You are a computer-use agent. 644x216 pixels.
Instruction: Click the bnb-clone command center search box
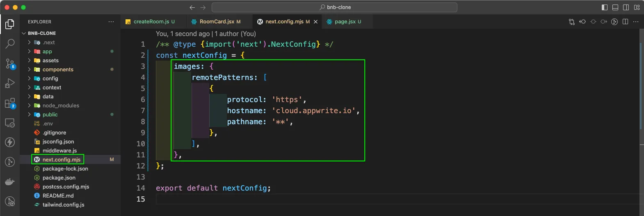334,7
